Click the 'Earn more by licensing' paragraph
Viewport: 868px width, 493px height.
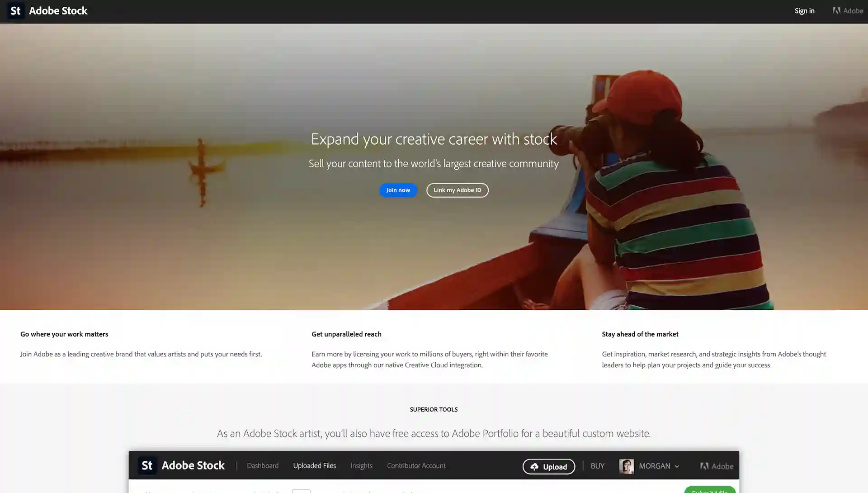[429, 360]
